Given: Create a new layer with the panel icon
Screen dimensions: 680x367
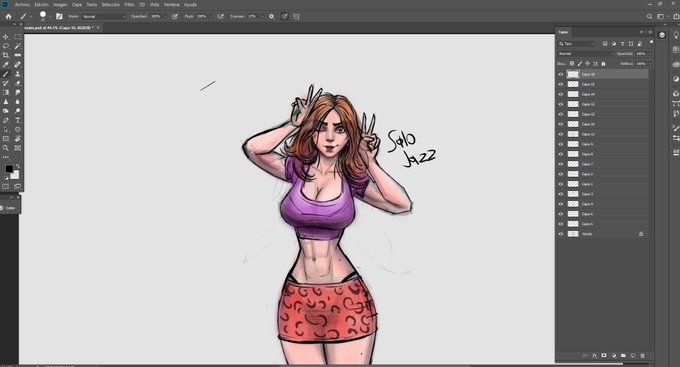Looking at the screenshot, I should (633, 356).
